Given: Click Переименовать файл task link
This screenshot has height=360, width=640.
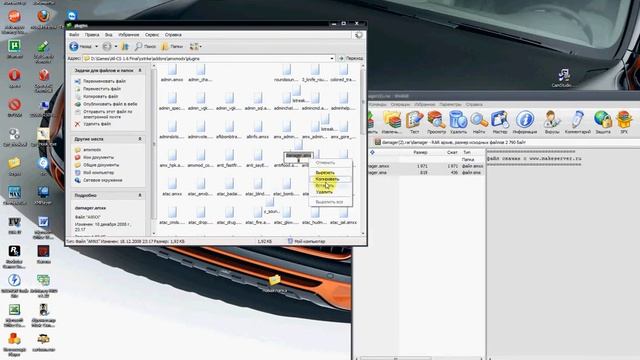Looking at the screenshot, I should click(104, 81).
